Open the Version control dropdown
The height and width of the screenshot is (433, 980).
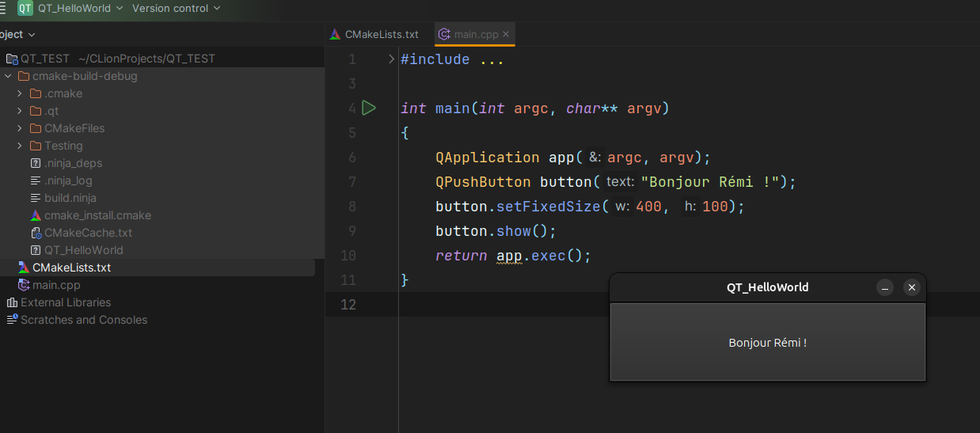click(176, 8)
